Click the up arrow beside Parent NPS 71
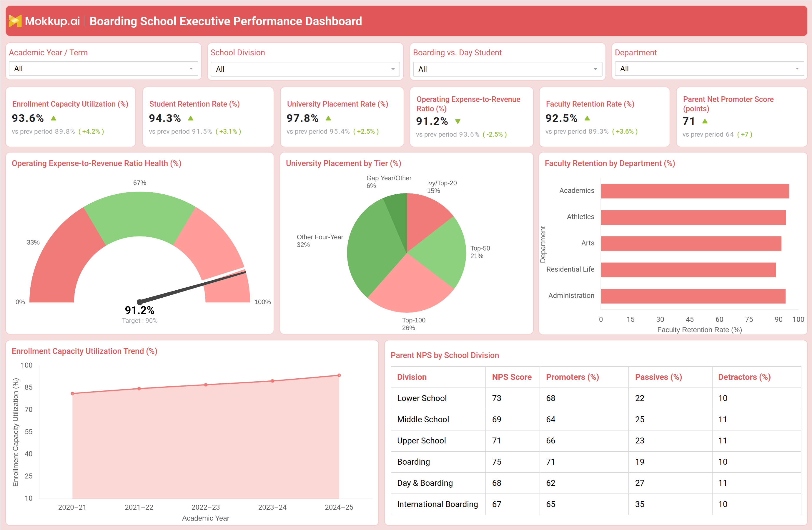The height and width of the screenshot is (530, 812). click(x=705, y=121)
